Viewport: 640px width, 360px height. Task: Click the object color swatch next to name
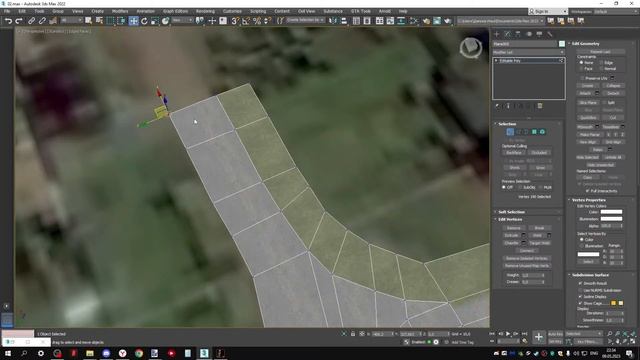click(562, 44)
